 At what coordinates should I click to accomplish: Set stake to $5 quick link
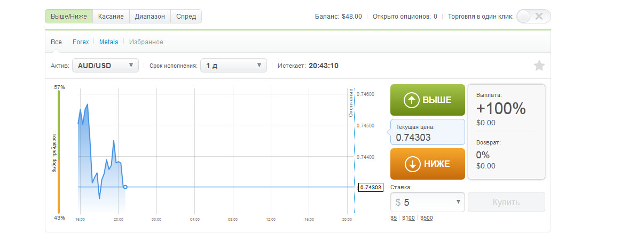[394, 218]
